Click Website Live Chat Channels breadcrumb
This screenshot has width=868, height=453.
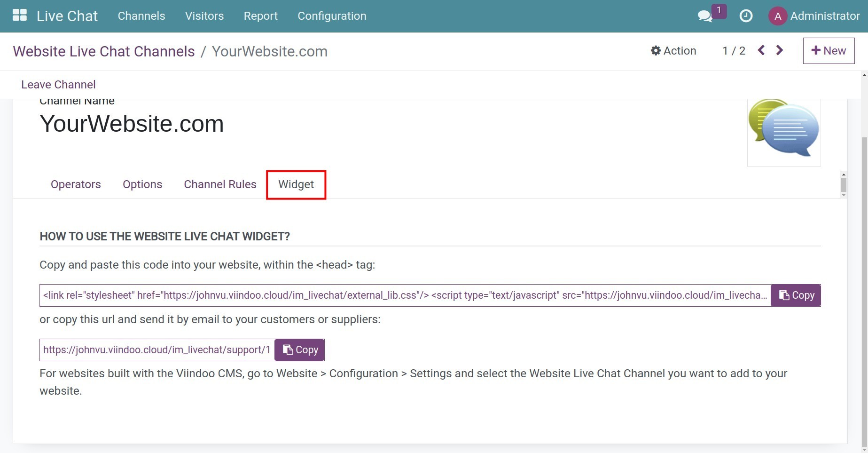click(x=104, y=51)
